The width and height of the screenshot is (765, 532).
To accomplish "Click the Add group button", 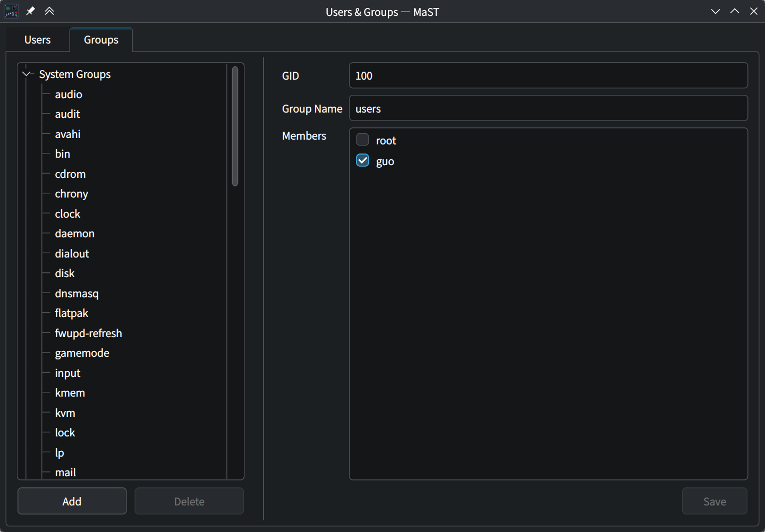I will [x=72, y=501].
